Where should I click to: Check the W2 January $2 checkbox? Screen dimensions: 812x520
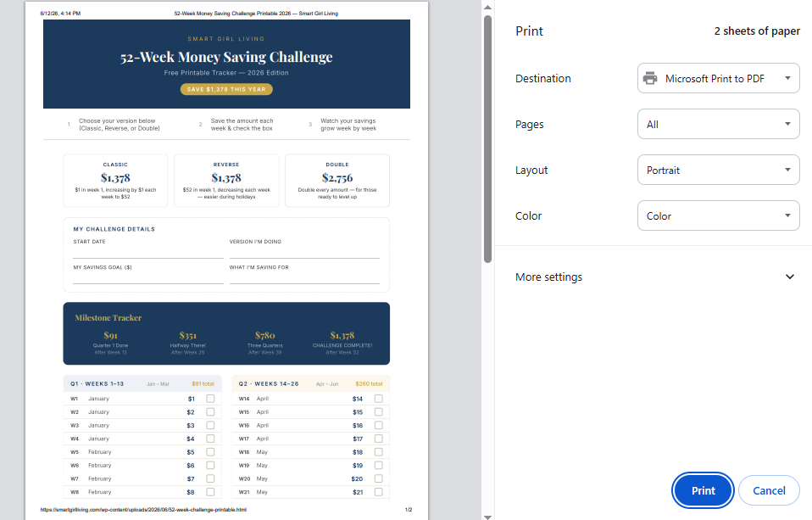point(210,411)
